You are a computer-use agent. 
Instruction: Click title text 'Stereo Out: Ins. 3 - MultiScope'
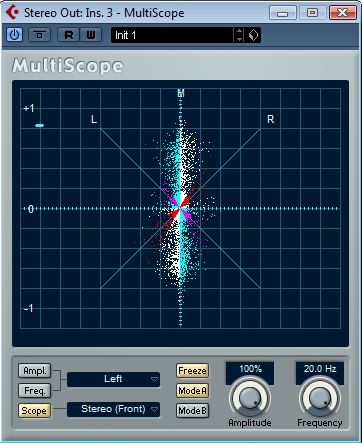click(104, 13)
